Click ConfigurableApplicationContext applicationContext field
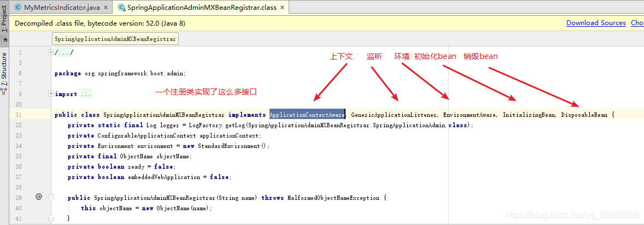The height and width of the screenshot is (225, 644). 179,135
